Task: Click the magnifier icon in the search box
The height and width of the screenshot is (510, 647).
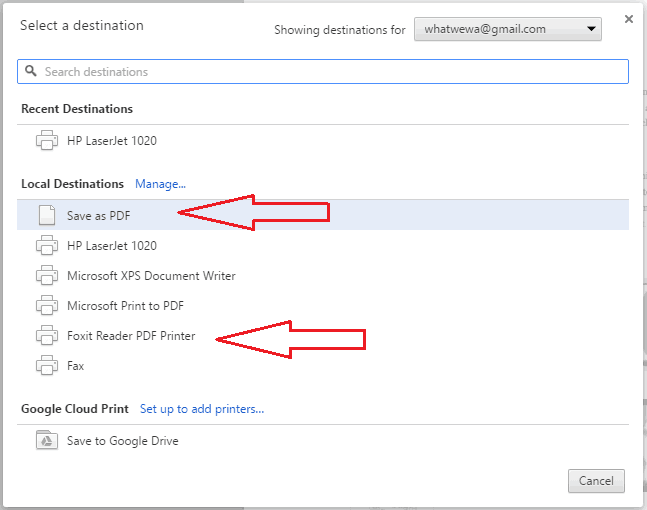Action: coord(31,71)
